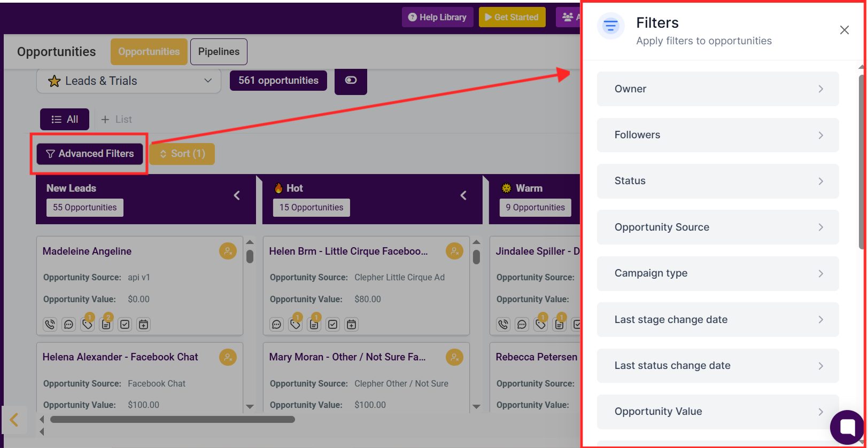This screenshot has width=868, height=448.
Task: Add a new List view
Action: pos(117,120)
